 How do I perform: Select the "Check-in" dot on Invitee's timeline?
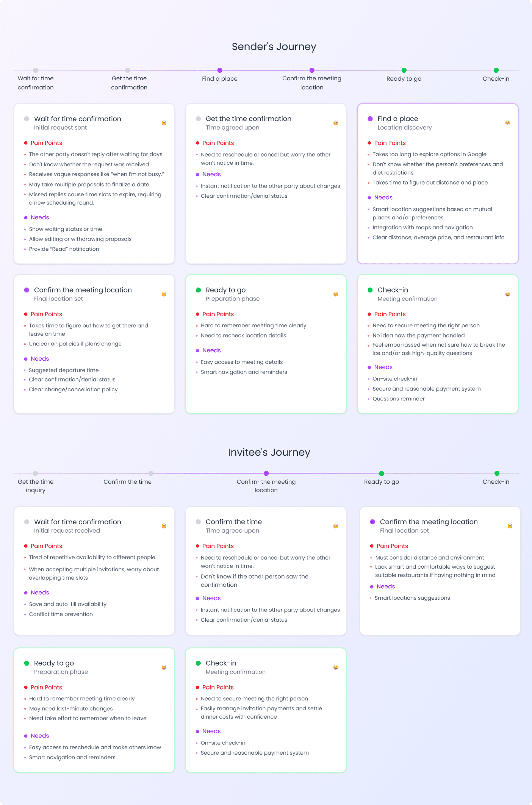point(497,473)
